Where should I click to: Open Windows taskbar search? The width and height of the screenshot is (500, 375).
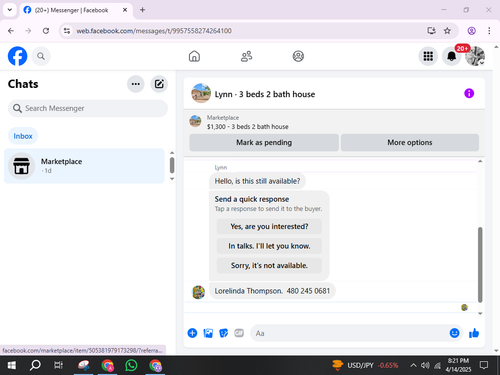35,365
